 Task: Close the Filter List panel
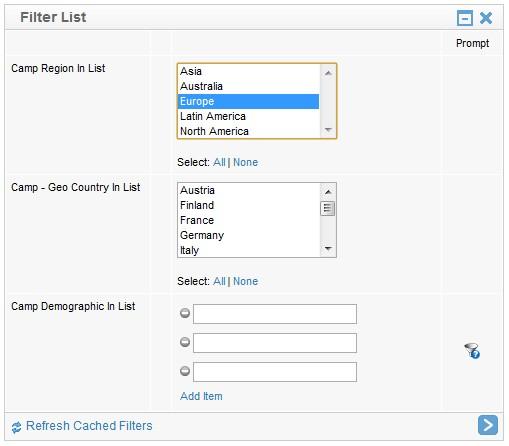(486, 18)
